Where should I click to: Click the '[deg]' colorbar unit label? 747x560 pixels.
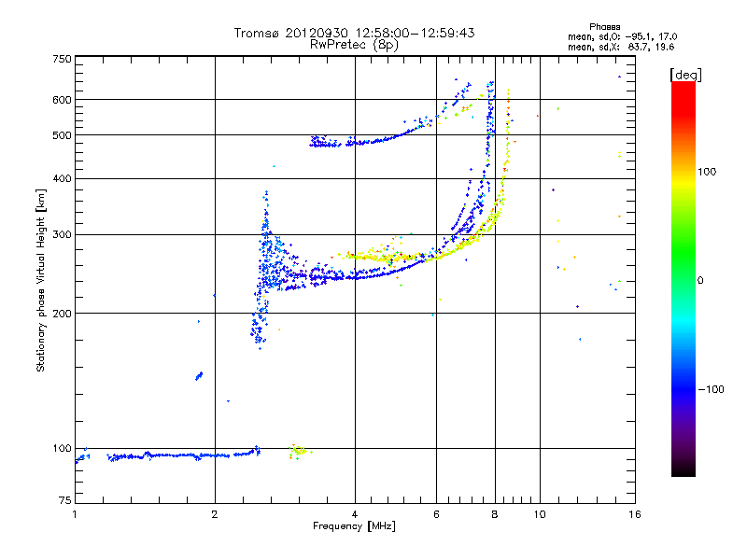685,75
